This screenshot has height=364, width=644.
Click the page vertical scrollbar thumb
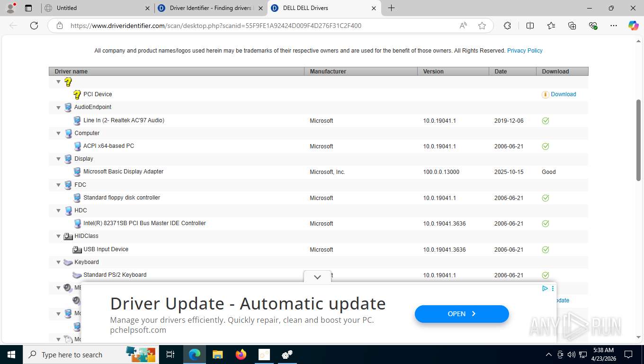coord(638,140)
